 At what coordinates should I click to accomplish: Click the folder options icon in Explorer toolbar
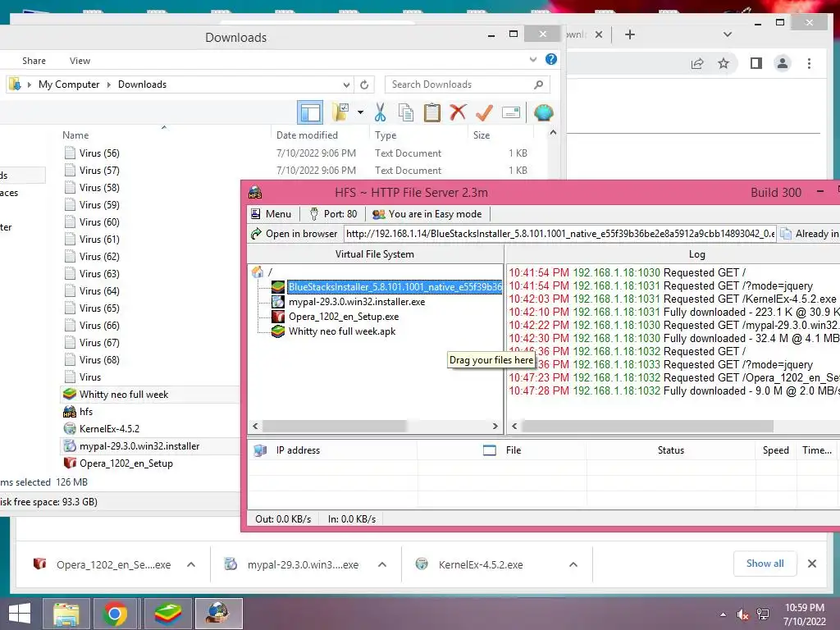pyautogui.click(x=340, y=112)
